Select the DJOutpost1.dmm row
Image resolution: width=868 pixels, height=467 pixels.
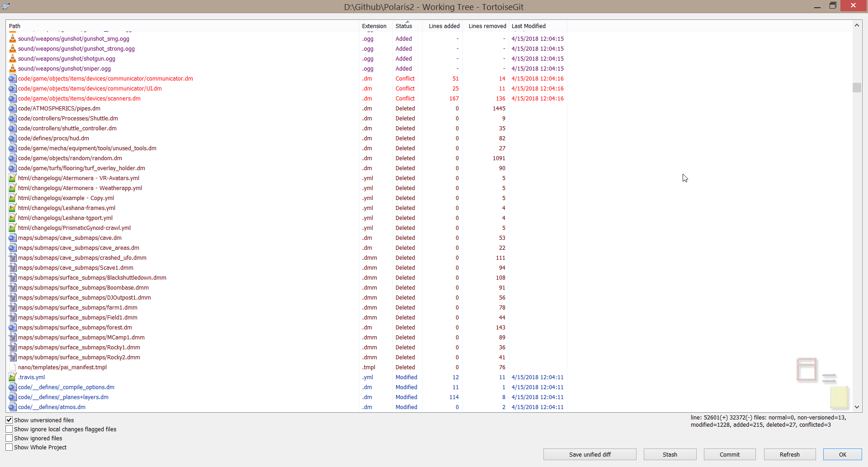tap(288, 298)
